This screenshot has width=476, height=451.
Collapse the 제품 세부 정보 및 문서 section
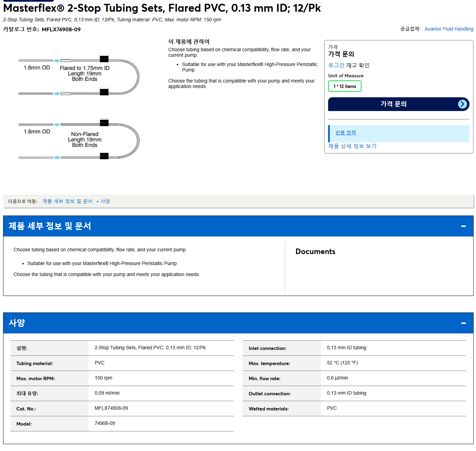463,226
